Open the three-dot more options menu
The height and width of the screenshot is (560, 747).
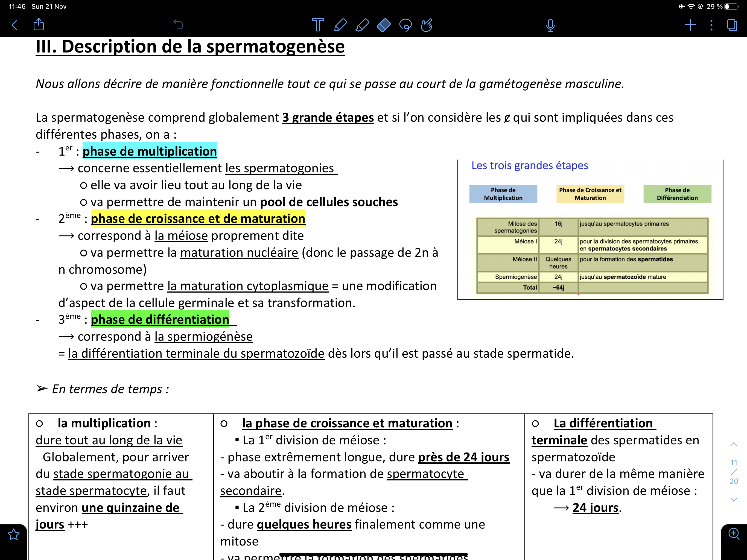[711, 25]
